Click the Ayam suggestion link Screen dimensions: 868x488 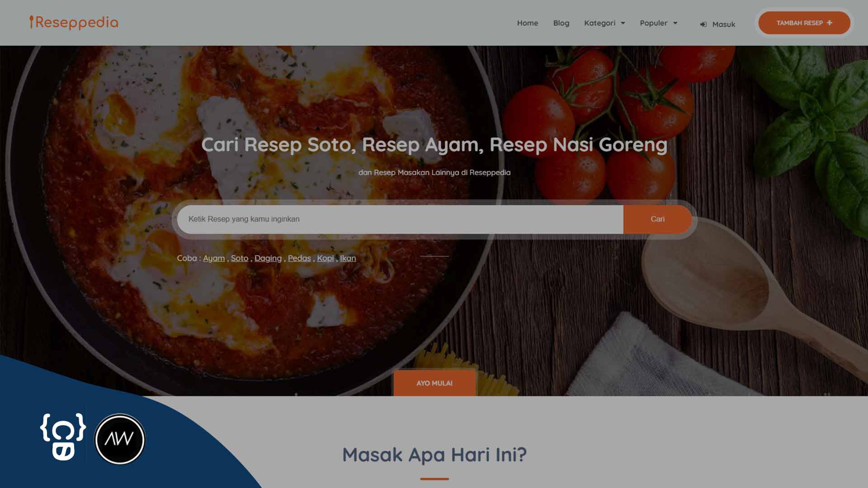pyautogui.click(x=214, y=258)
